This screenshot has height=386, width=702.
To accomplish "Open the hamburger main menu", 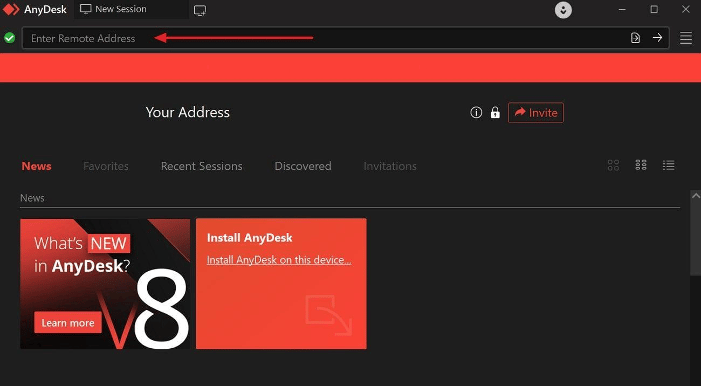I will click(x=686, y=38).
